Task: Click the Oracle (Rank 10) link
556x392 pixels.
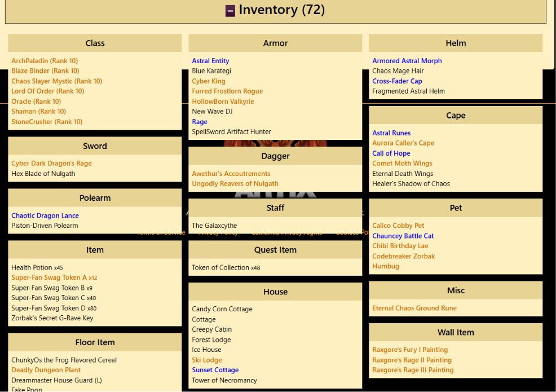Action: coord(36,102)
